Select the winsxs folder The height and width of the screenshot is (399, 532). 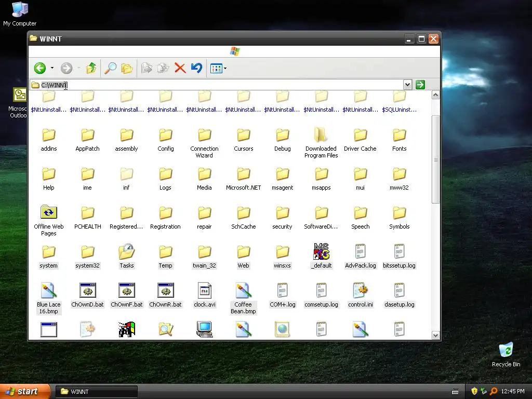click(x=282, y=257)
